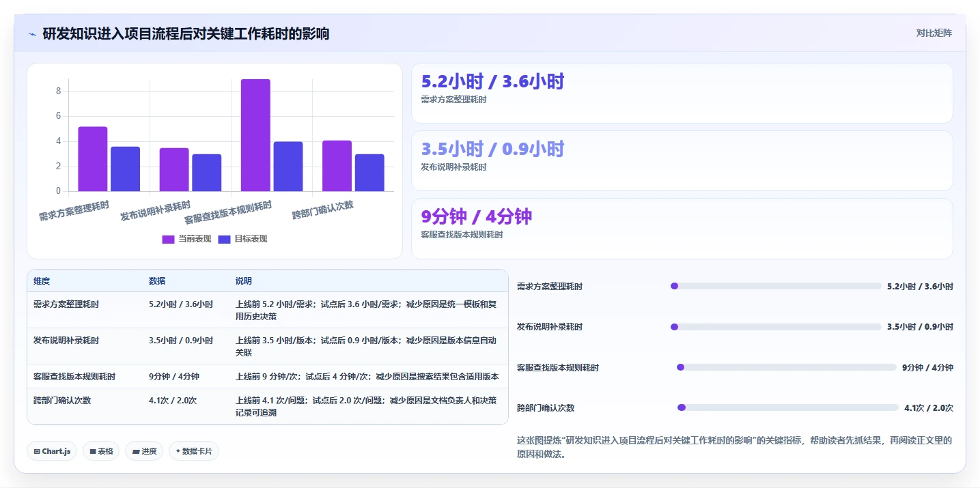Click the 客服查找版本规则耗时 caption in the data card

coord(462,235)
